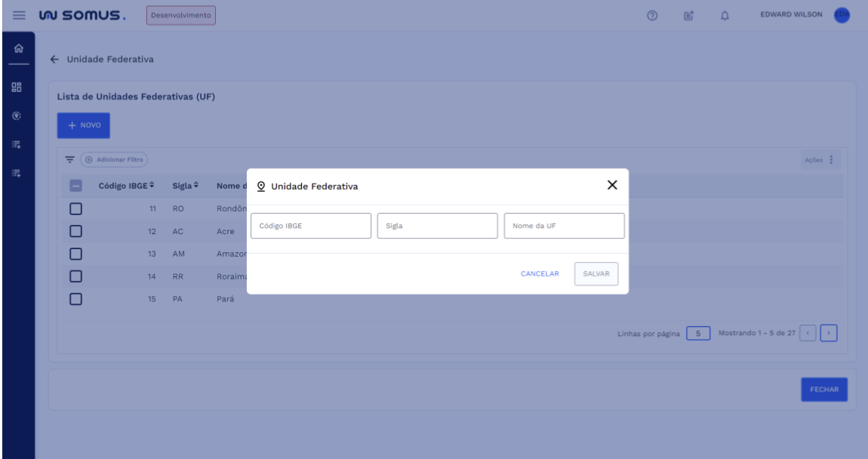Screen dimensions: 868x459
Task: Focus the Código IBGE input field
Action: tap(311, 226)
